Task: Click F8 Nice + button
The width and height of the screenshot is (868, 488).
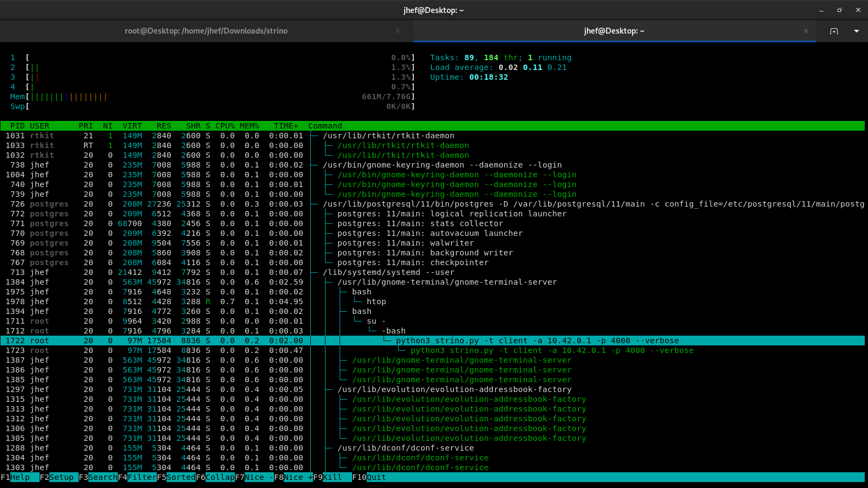Action: click(293, 478)
